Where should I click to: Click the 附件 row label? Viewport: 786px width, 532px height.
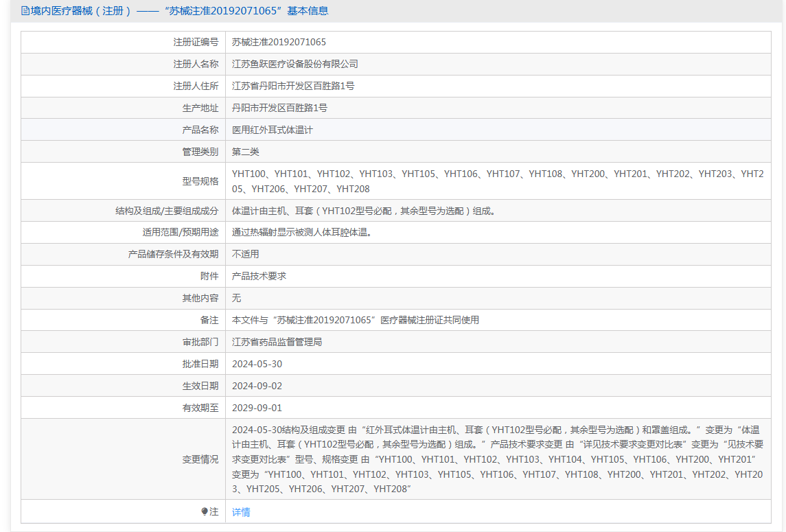click(209, 276)
